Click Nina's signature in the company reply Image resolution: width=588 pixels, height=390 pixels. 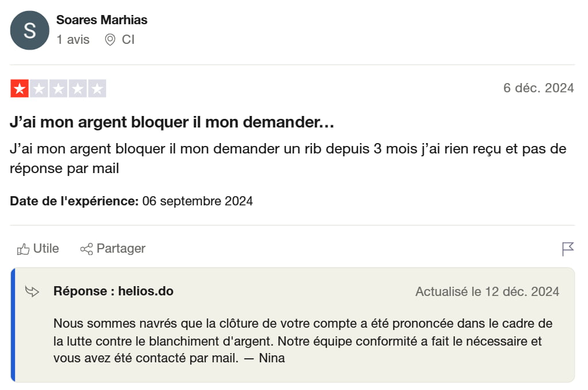coord(273,357)
